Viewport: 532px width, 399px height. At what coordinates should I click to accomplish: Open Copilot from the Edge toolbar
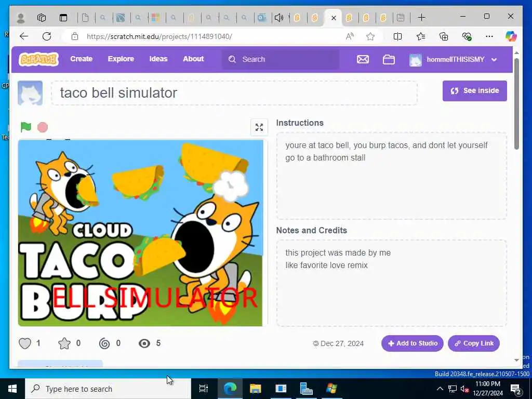coord(511,36)
